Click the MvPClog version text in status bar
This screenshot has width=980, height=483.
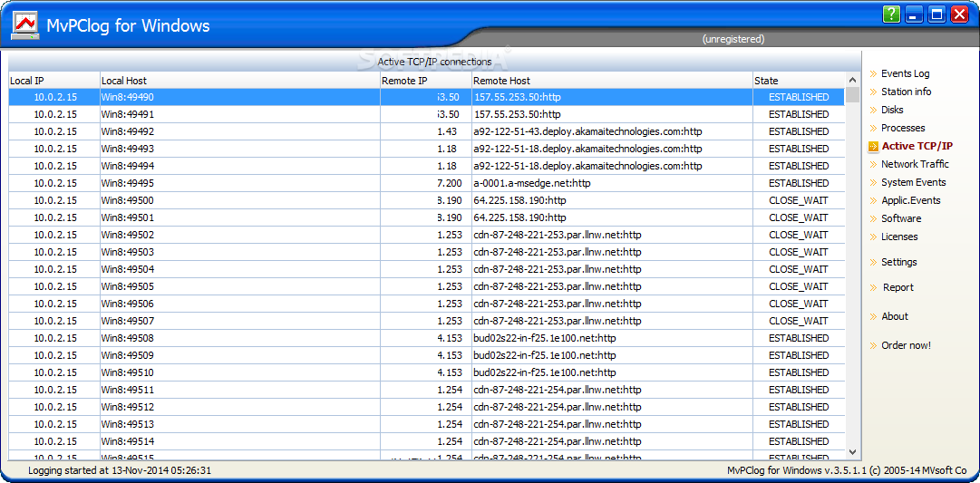847,470
